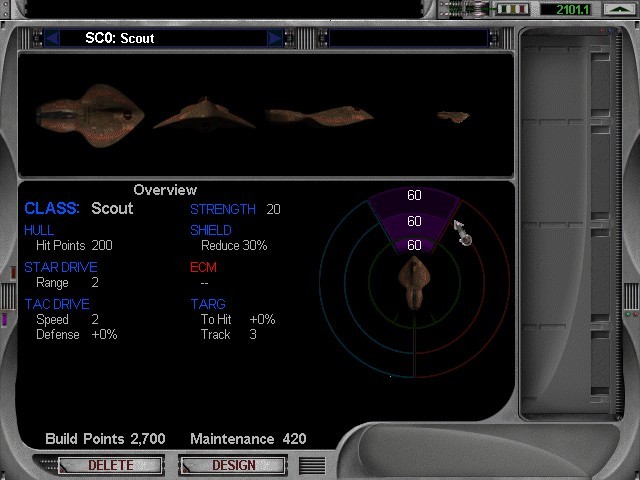Click the STRENGTH label
This screenshot has width=640, height=480.
pos(223,209)
